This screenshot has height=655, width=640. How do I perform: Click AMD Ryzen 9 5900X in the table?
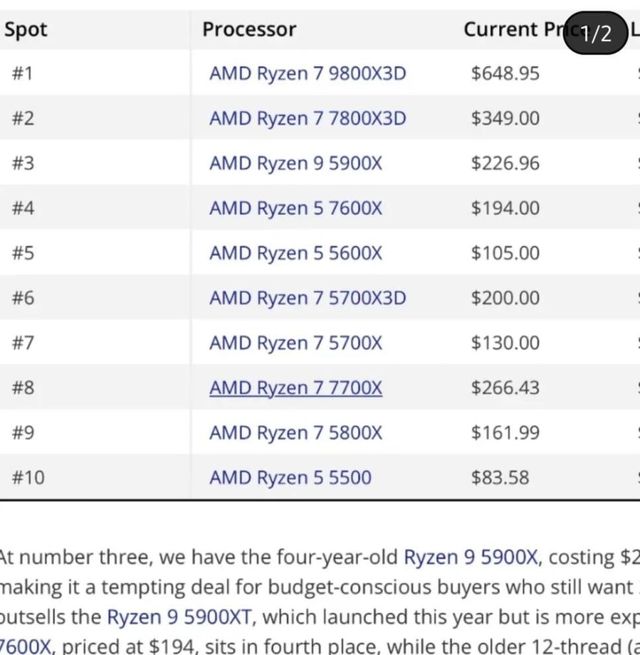[295, 163]
